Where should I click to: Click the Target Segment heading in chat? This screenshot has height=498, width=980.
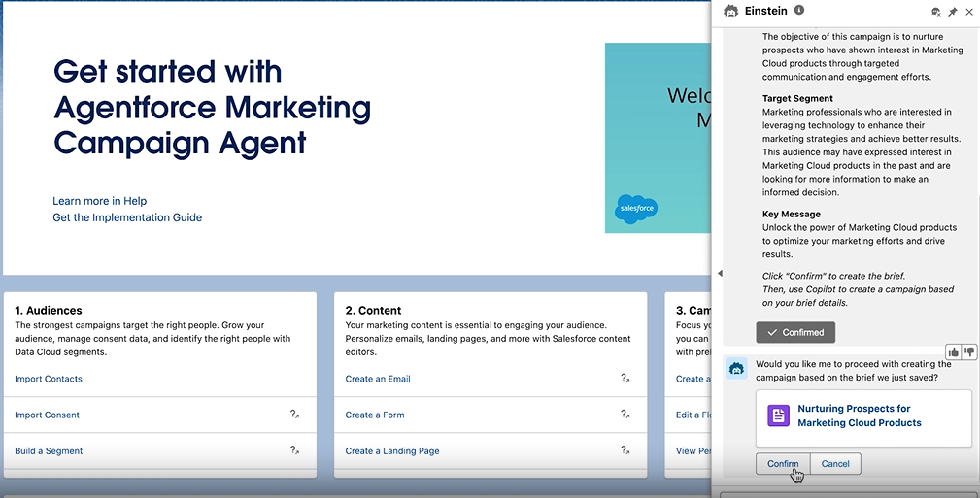point(796,98)
